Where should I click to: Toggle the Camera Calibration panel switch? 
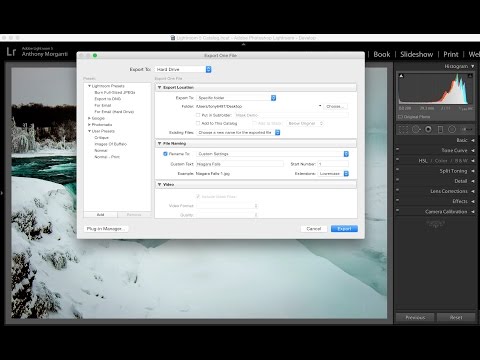[x=397, y=210]
